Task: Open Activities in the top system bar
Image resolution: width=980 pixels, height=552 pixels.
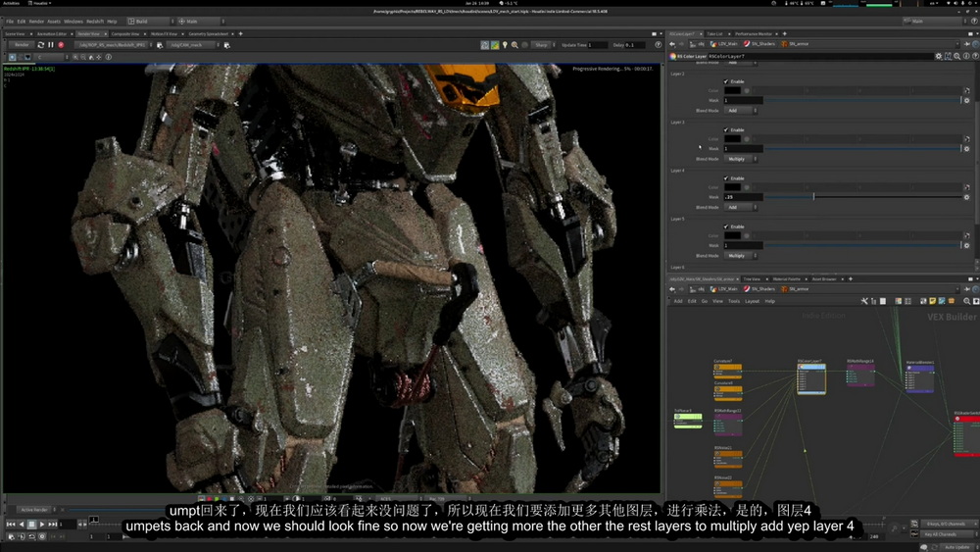Action: [x=11, y=3]
